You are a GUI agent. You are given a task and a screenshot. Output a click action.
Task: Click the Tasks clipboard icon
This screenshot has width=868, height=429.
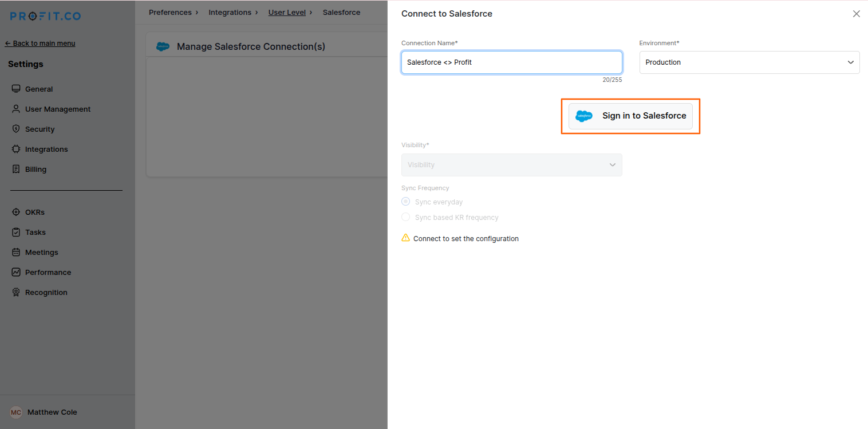pyautogui.click(x=16, y=232)
